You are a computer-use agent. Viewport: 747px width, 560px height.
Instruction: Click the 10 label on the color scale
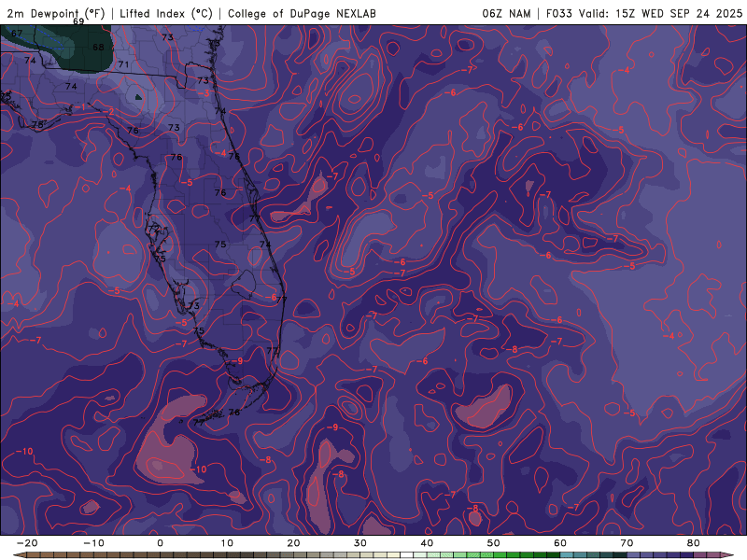[x=227, y=543]
